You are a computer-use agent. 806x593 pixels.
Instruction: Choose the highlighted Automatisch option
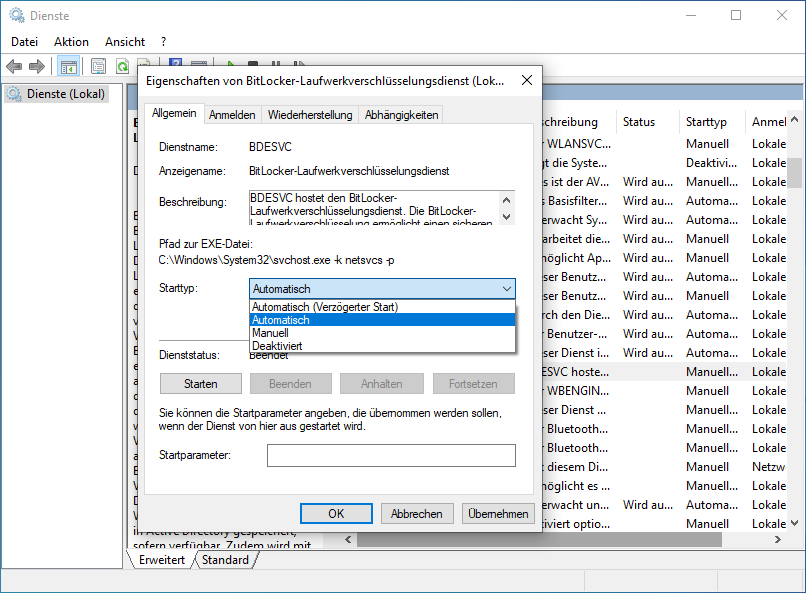pyautogui.click(x=382, y=320)
